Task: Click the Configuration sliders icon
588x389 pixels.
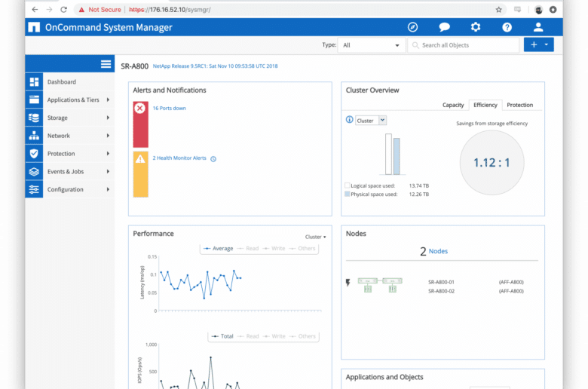Action: tap(34, 189)
